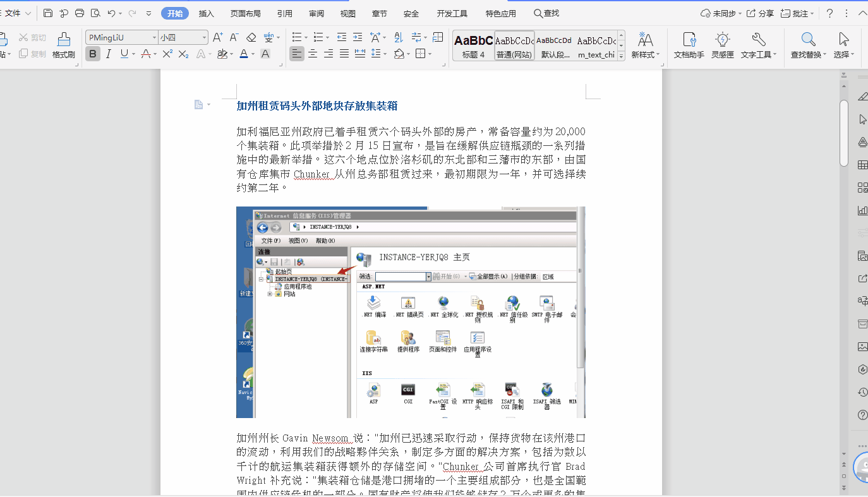Increase font size with A+ icon
This screenshot has height=497, width=868.
click(217, 38)
